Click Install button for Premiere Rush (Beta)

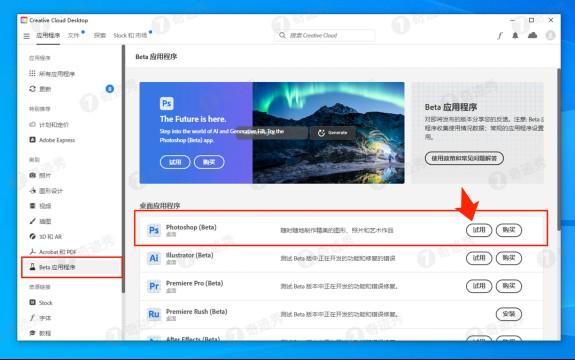pyautogui.click(x=509, y=314)
